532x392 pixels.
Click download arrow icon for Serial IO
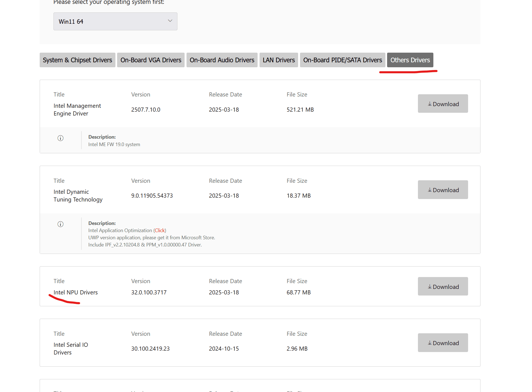click(430, 343)
